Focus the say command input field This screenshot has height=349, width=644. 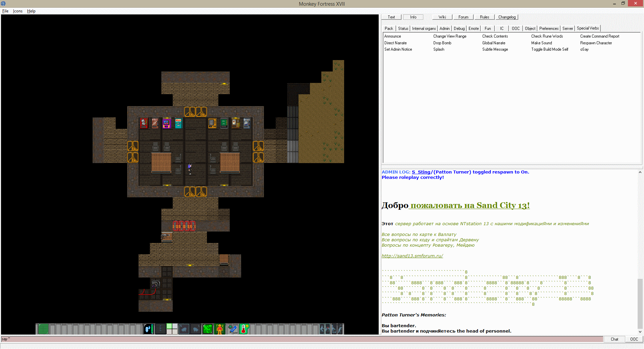pyautogui.click(x=302, y=339)
